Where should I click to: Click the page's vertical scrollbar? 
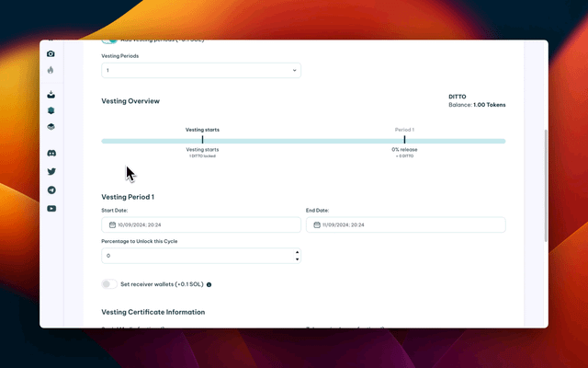point(545,184)
